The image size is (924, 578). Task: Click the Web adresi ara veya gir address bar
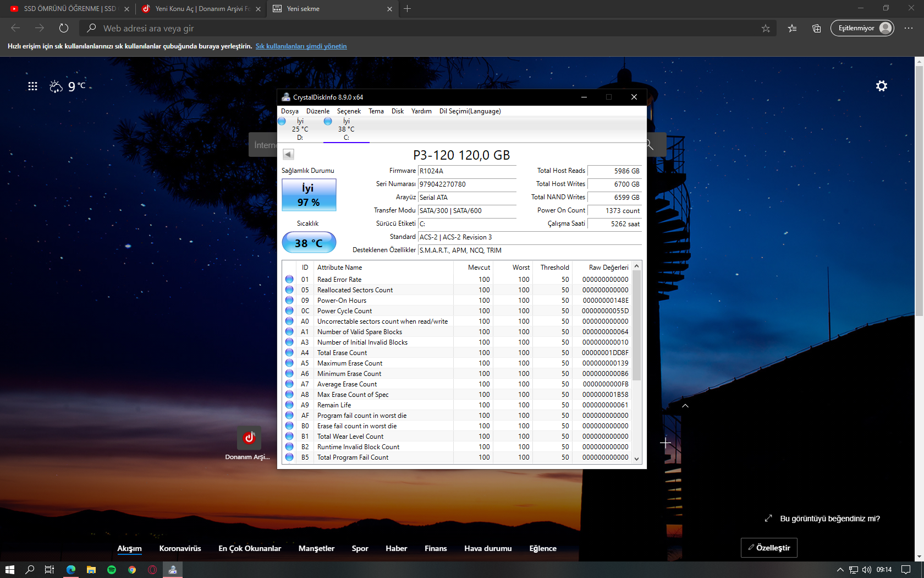[x=427, y=28]
